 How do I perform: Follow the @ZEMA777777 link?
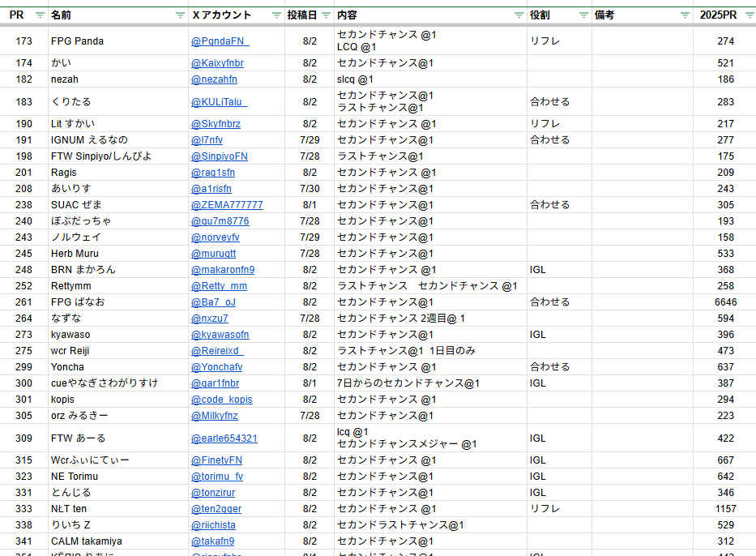227,205
